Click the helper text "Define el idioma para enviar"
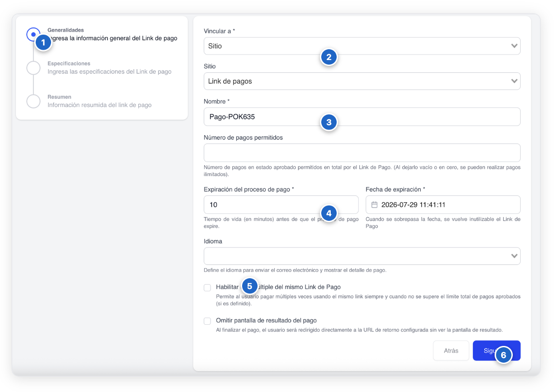The image size is (554, 392). point(295,271)
